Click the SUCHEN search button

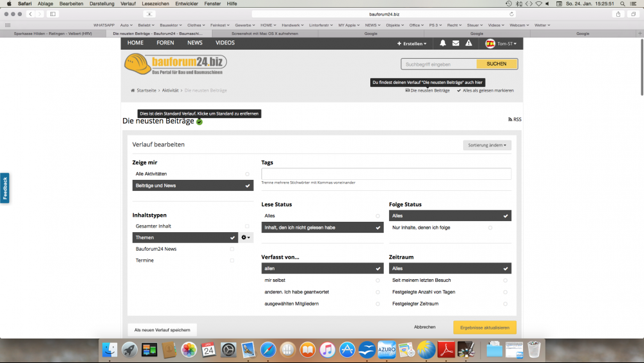tap(497, 64)
